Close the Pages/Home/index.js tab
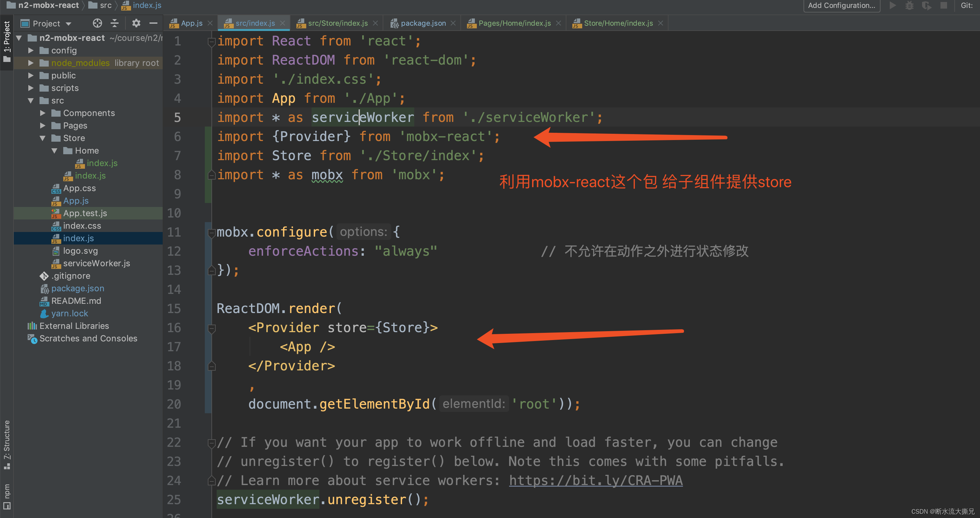980x518 pixels. point(558,23)
